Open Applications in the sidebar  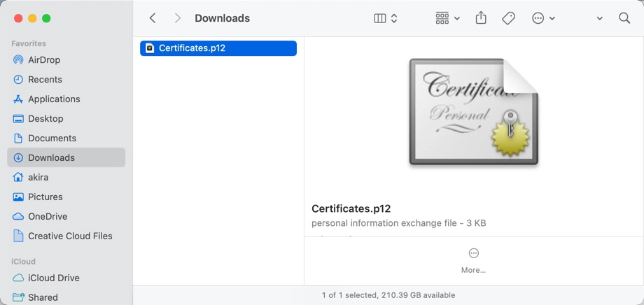click(x=66, y=99)
